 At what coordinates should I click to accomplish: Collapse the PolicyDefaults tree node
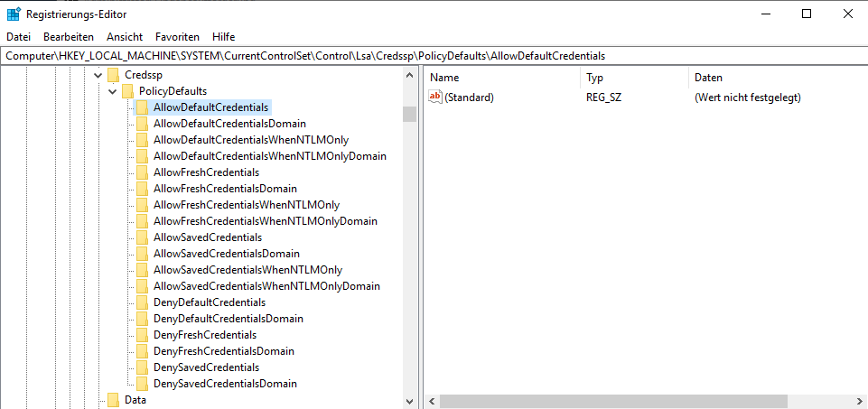[112, 91]
